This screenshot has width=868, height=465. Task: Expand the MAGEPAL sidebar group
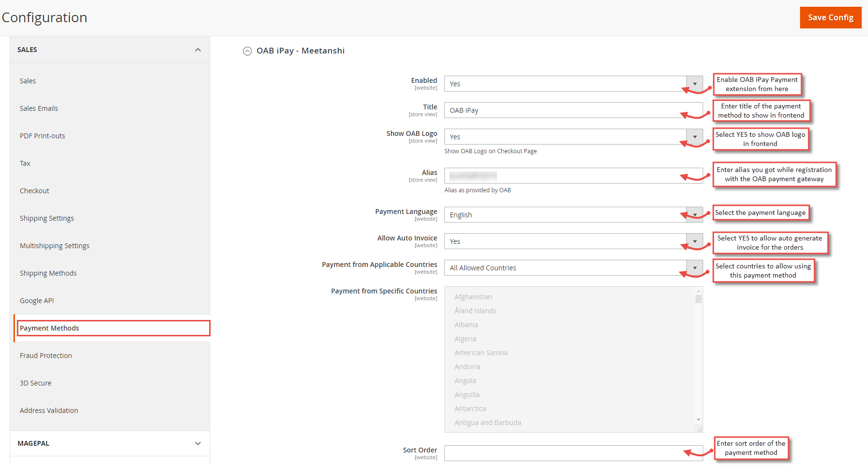110,443
